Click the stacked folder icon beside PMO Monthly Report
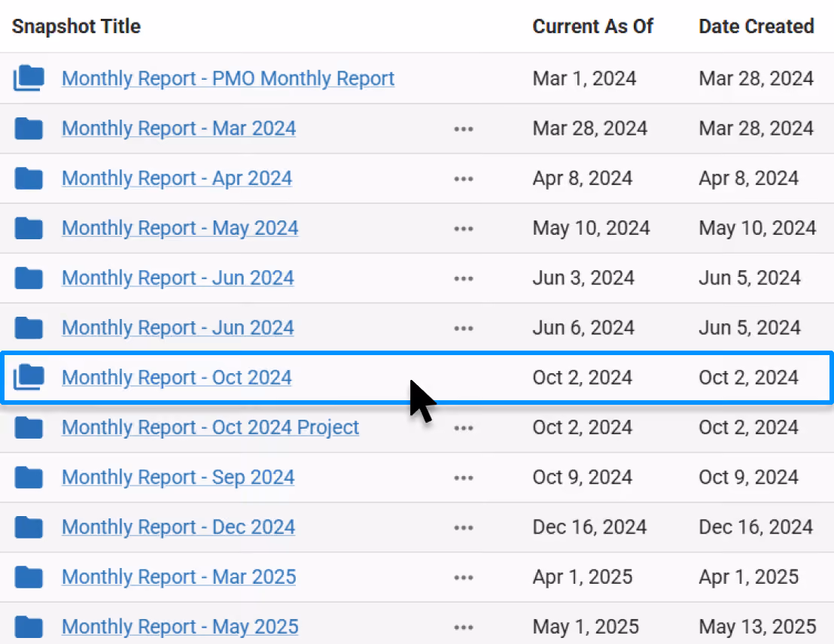This screenshot has width=834, height=644. 29,78
